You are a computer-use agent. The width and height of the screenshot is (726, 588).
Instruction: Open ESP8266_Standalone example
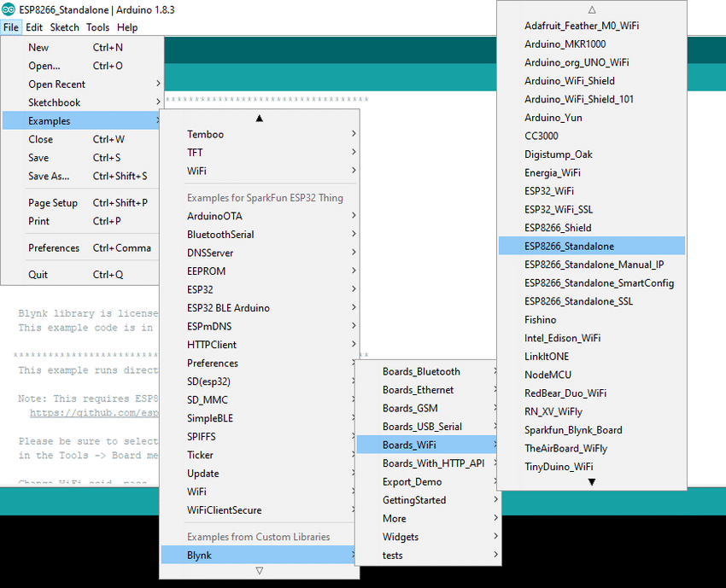pyautogui.click(x=592, y=246)
